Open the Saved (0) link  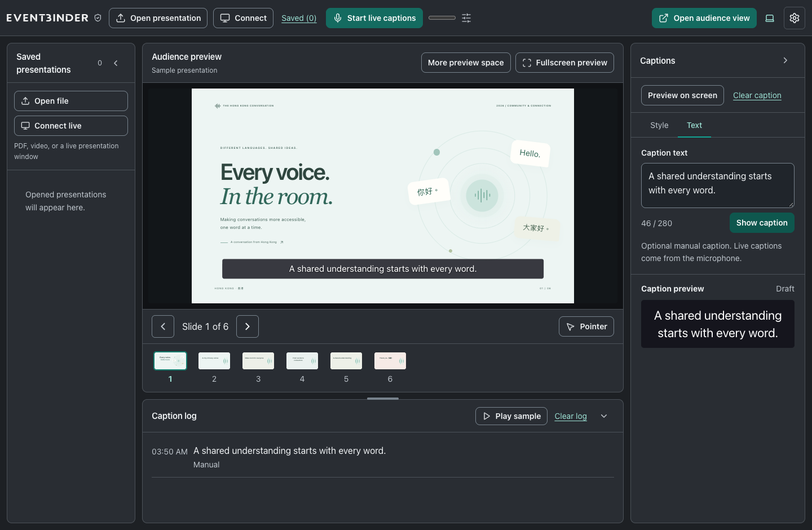pos(299,18)
